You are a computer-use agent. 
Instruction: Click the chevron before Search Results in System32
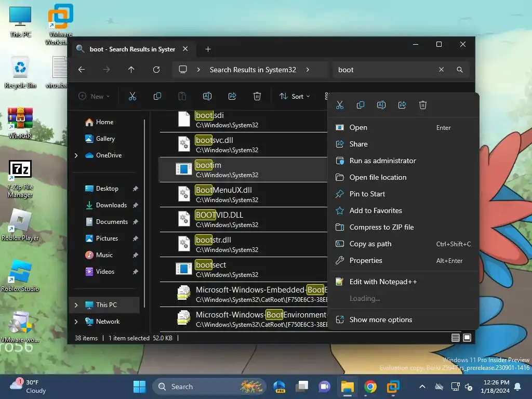click(198, 70)
